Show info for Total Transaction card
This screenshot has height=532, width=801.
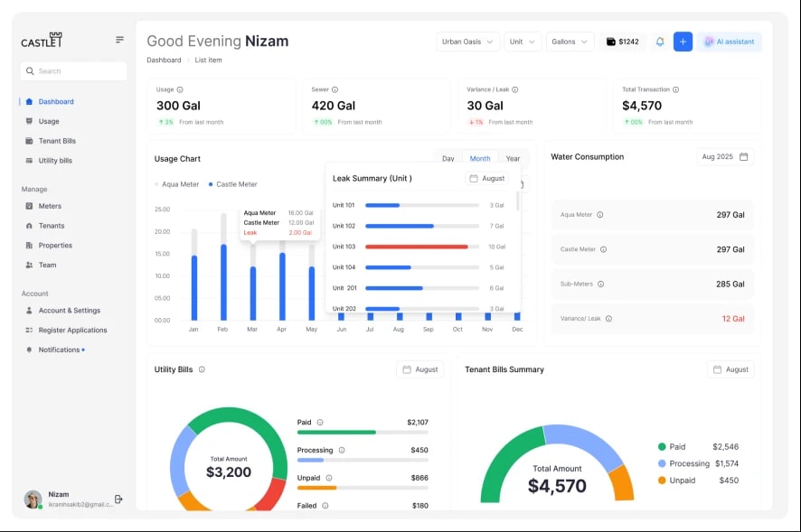click(676, 89)
